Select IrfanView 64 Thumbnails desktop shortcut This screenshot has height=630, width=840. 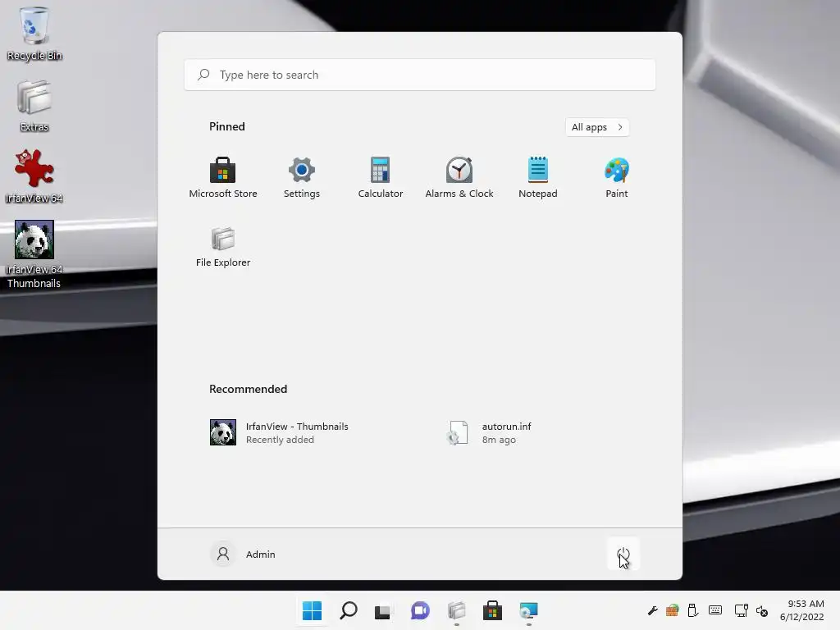point(34,254)
